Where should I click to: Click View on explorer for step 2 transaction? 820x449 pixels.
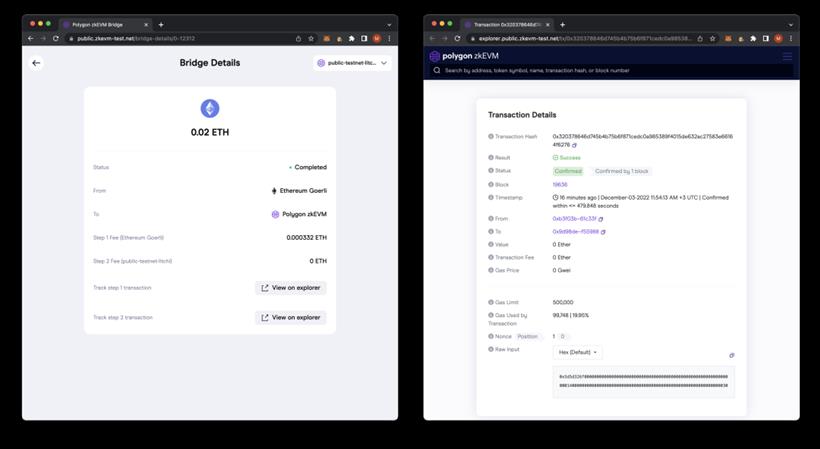(291, 318)
